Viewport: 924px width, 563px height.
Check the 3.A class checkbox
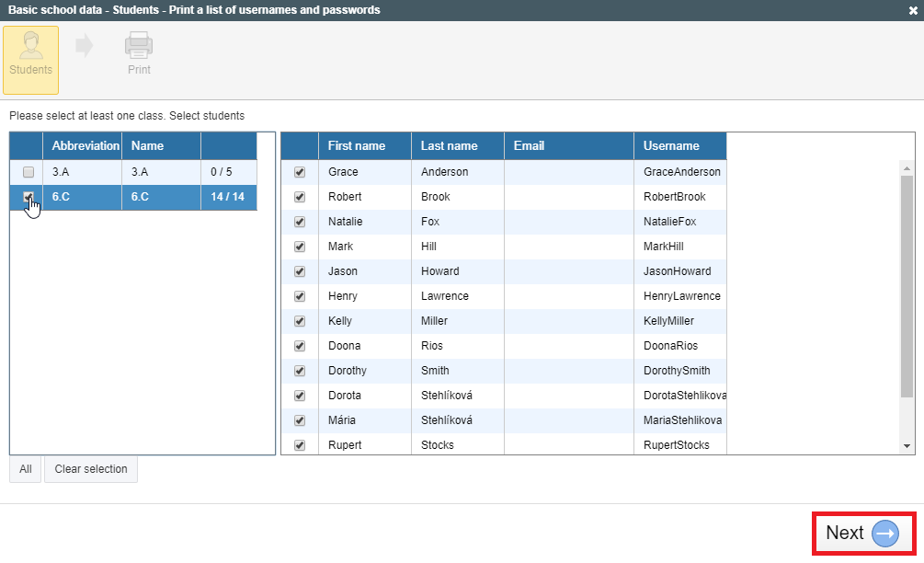[x=29, y=172]
